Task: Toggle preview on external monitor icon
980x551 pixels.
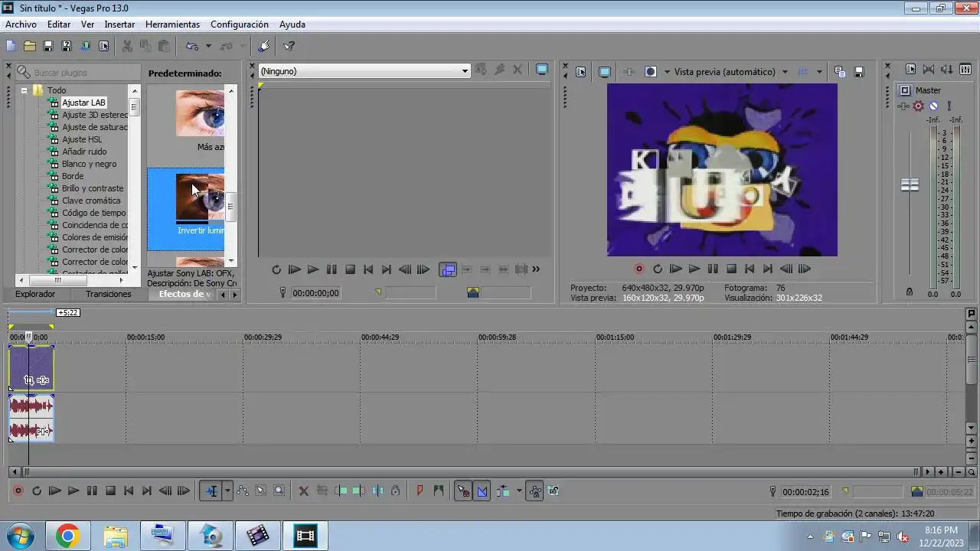Action: coord(604,71)
